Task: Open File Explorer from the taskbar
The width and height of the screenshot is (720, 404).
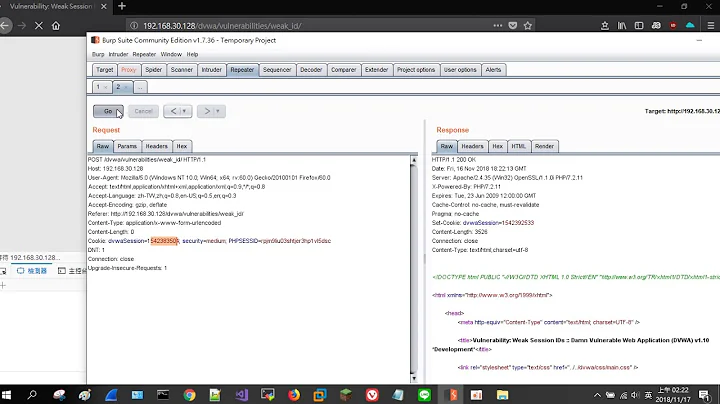Action: pos(502,395)
